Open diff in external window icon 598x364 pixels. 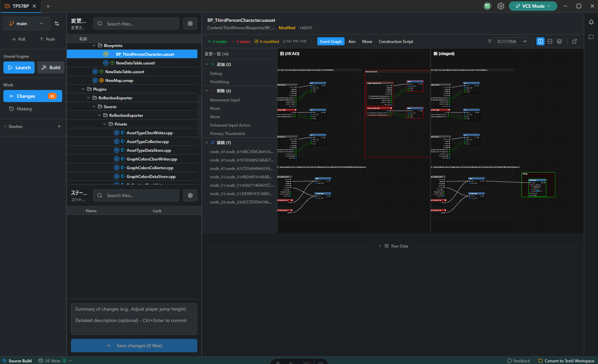[574, 41]
